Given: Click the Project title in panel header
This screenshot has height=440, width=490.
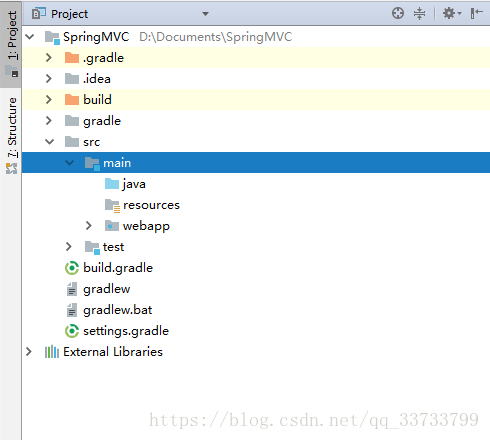Looking at the screenshot, I should click(69, 14).
